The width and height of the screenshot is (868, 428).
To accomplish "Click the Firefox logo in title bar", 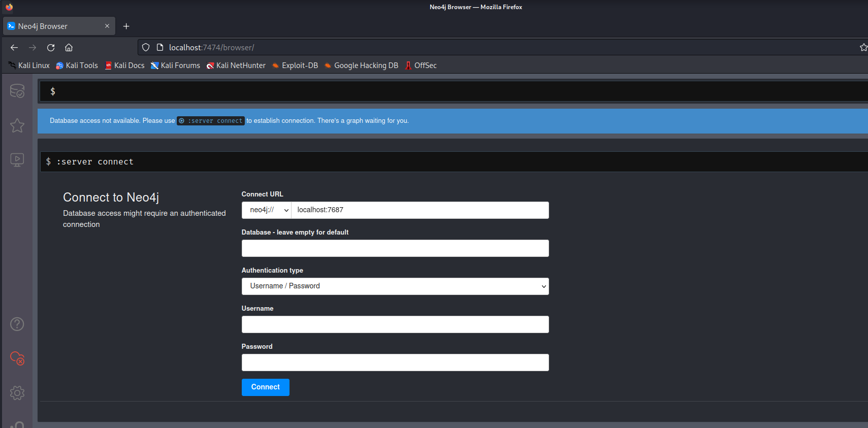I will (9, 7).
